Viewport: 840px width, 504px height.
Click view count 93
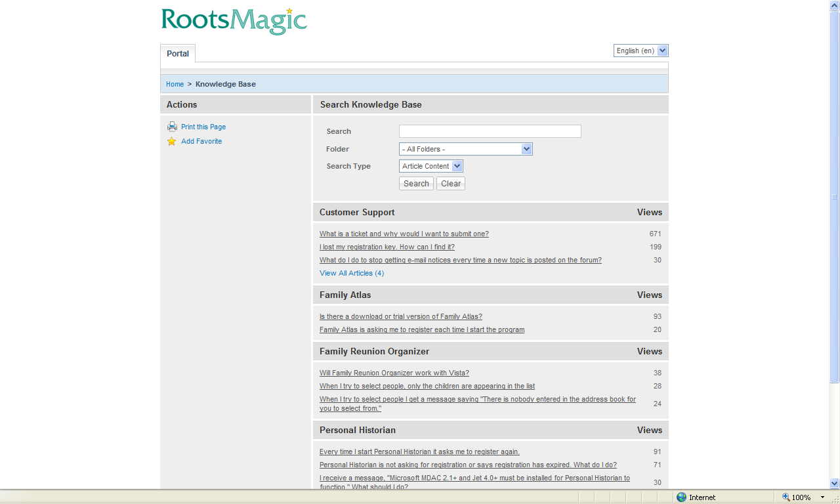tap(657, 316)
